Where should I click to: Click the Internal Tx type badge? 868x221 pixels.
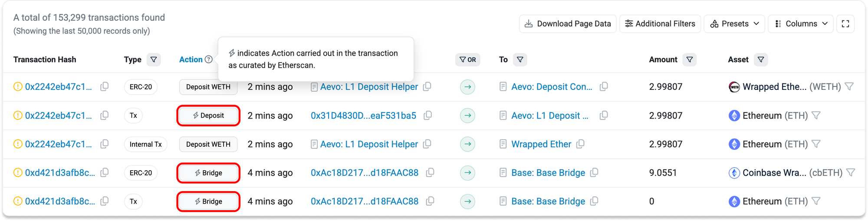coord(145,144)
